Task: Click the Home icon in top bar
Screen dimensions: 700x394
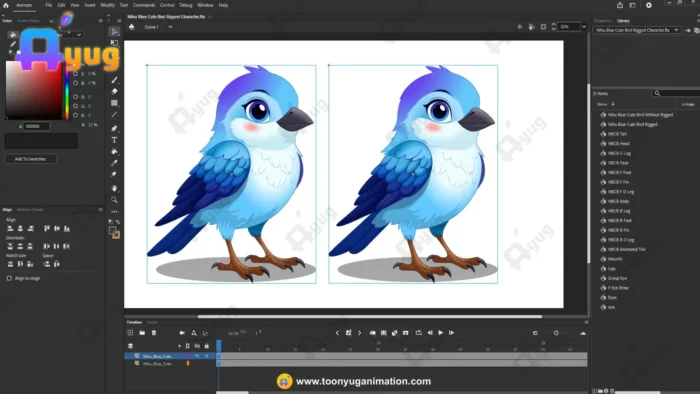Action: (x=6, y=5)
